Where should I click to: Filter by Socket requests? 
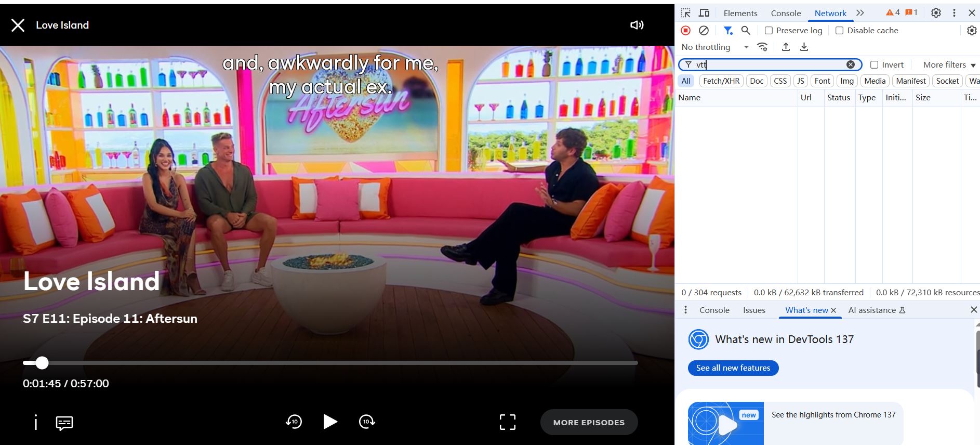(x=947, y=81)
